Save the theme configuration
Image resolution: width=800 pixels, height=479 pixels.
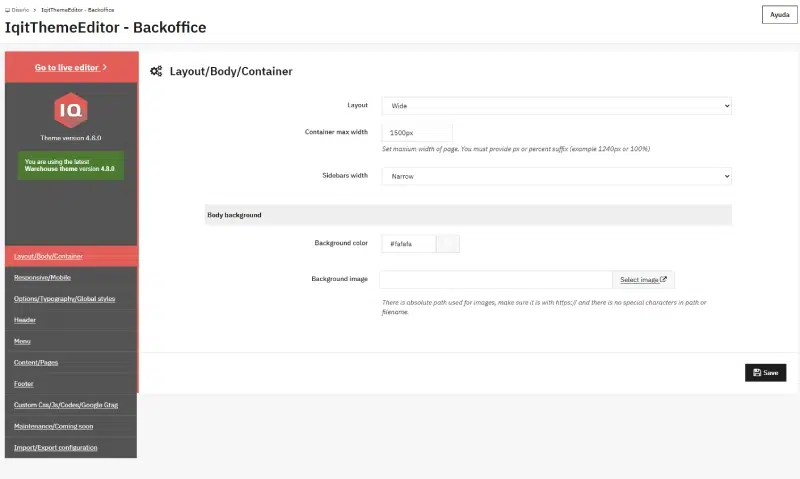(765, 372)
